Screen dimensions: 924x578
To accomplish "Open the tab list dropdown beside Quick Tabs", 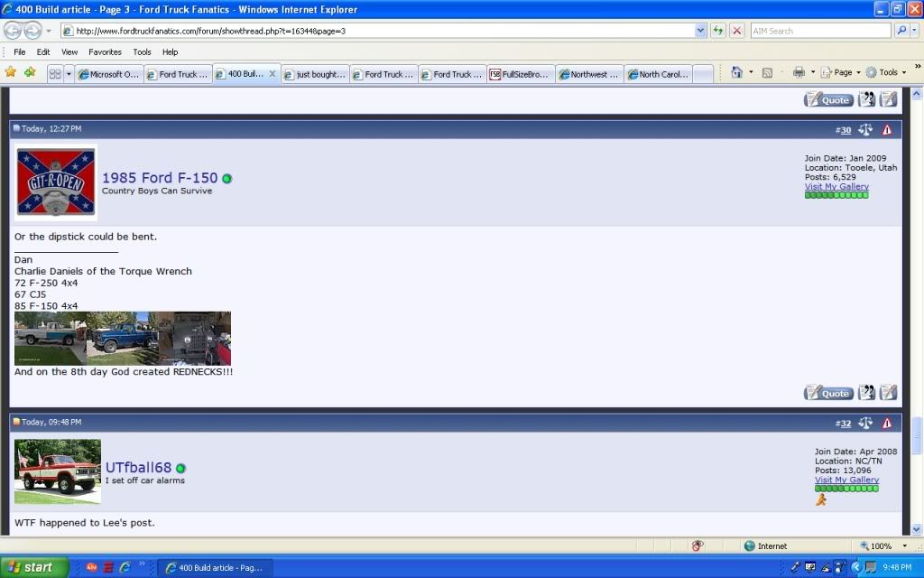I will tap(69, 74).
